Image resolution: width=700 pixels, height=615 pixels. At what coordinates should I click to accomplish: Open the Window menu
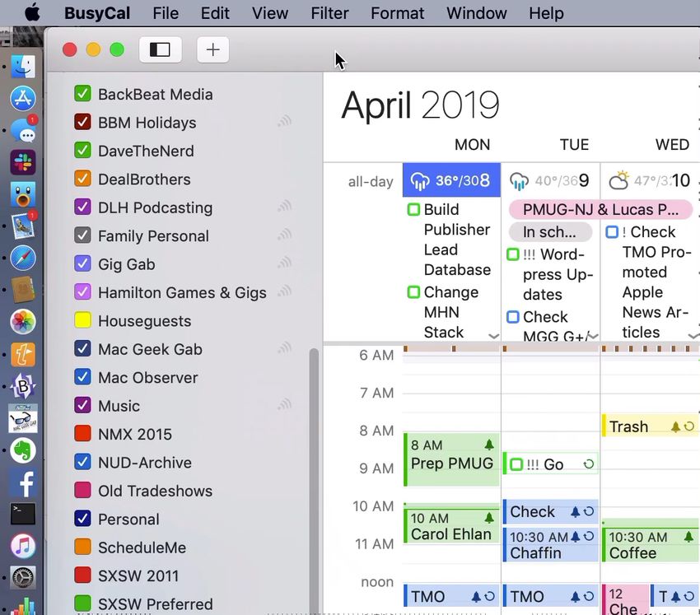477,13
